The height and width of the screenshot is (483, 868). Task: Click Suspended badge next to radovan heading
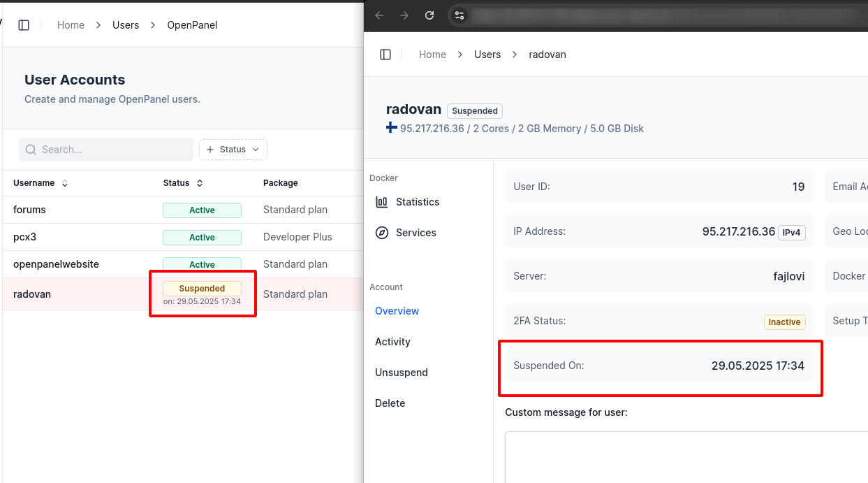point(475,111)
